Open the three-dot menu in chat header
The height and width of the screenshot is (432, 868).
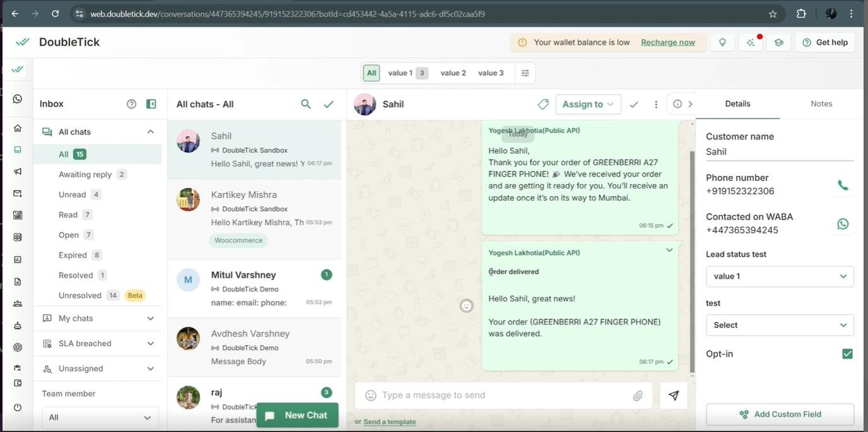click(656, 104)
